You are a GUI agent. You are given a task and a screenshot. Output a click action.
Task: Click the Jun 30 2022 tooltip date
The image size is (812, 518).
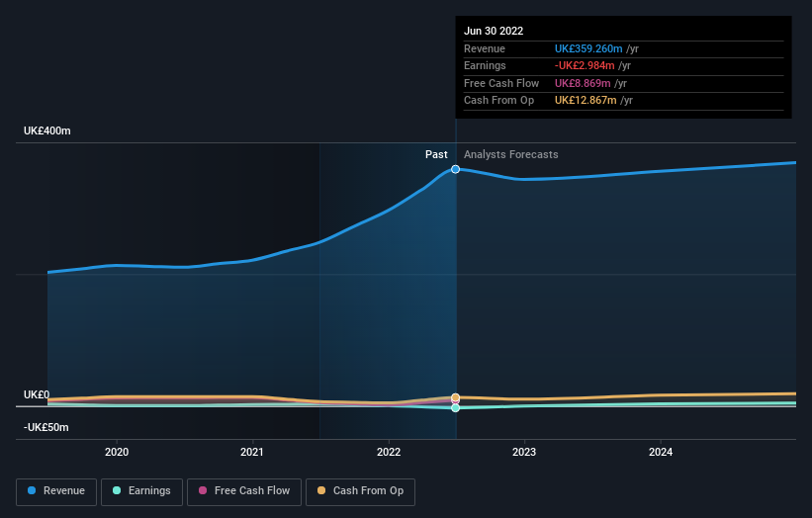tap(494, 31)
